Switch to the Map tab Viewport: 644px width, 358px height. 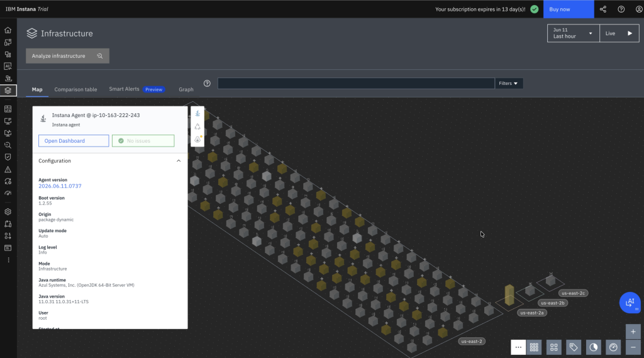pyautogui.click(x=37, y=89)
